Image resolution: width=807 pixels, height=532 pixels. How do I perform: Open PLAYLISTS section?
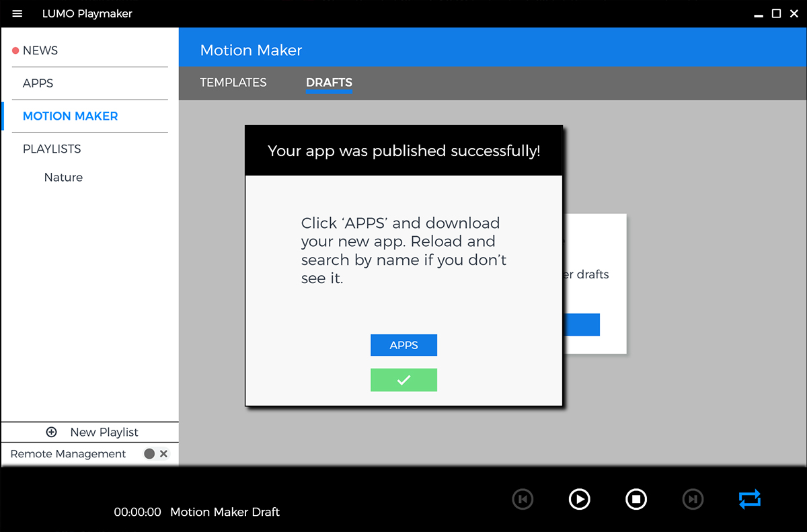coord(52,149)
